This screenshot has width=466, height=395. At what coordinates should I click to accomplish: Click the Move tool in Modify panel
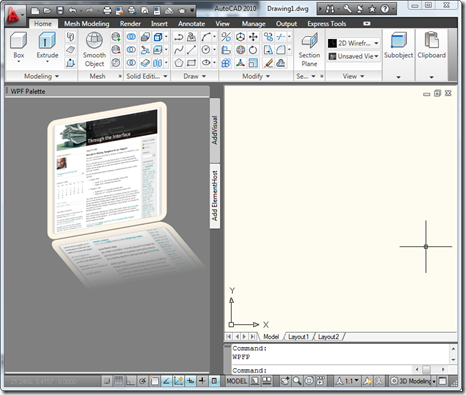point(253,37)
